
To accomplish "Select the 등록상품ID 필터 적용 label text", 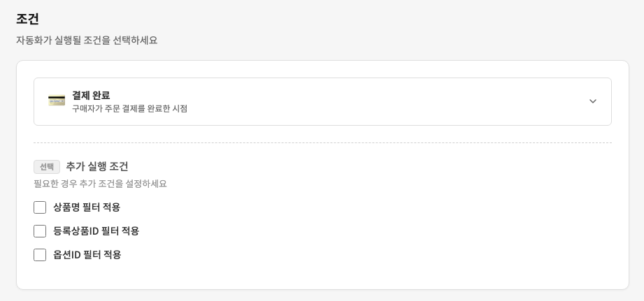I will coord(96,231).
